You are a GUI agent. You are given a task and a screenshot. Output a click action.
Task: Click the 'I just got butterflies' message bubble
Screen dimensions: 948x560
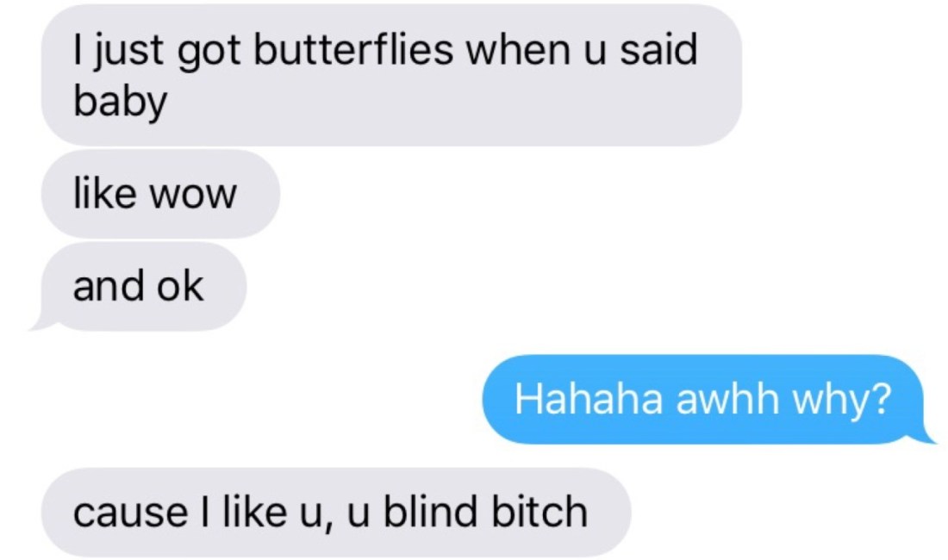click(391, 75)
